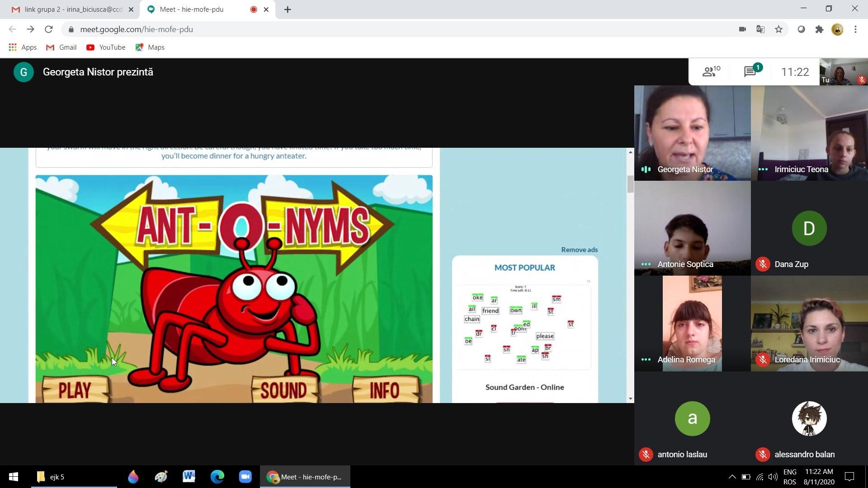
Task: Select Georgeta Nistor's video tile
Action: pyautogui.click(x=692, y=133)
